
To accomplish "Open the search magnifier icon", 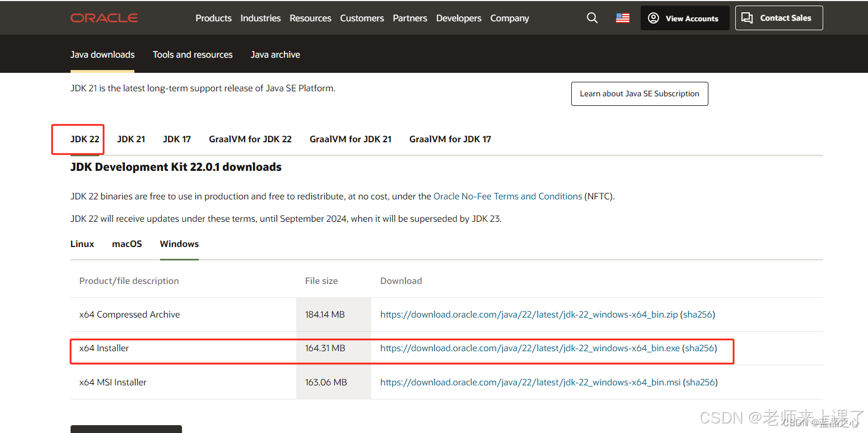I will click(x=592, y=18).
